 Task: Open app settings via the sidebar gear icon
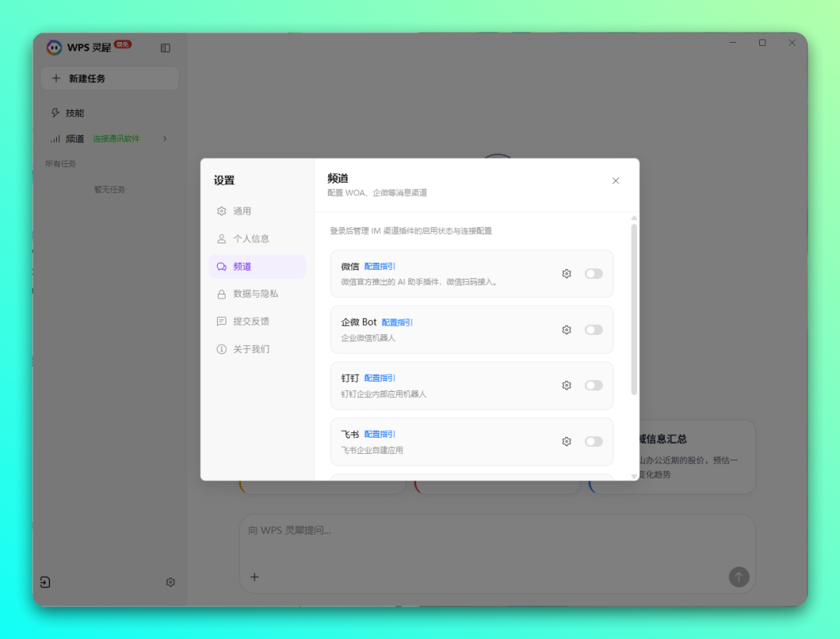pyautogui.click(x=170, y=582)
